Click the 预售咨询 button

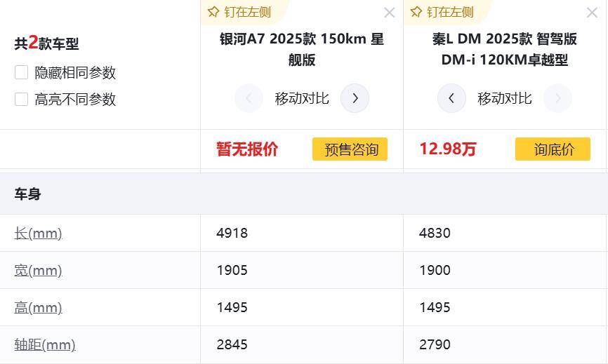coord(350,149)
